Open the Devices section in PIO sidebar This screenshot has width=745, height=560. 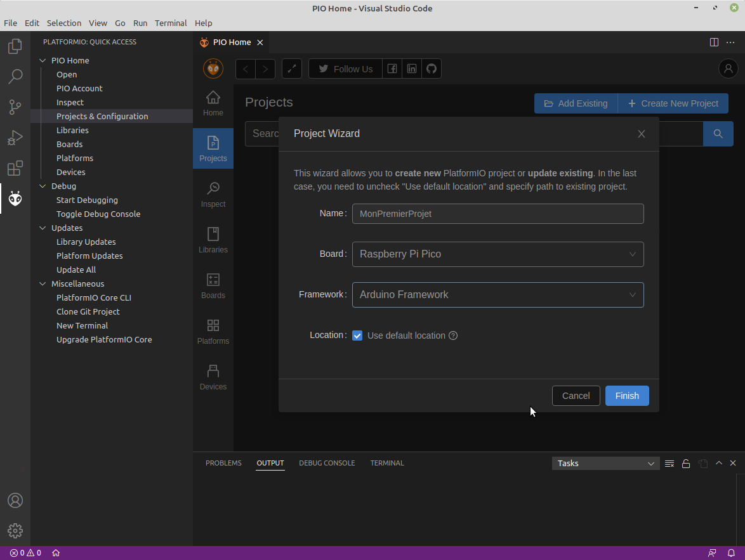tap(213, 377)
